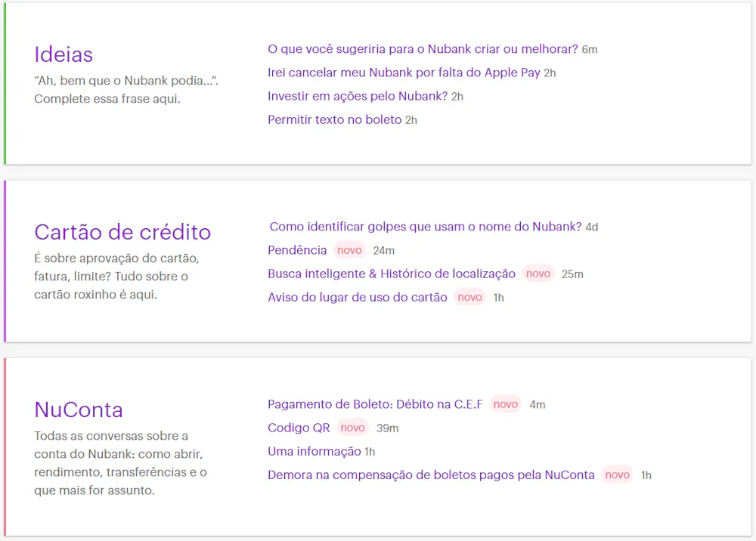
Task: Open the Cartão de crédito category
Action: click(x=122, y=232)
